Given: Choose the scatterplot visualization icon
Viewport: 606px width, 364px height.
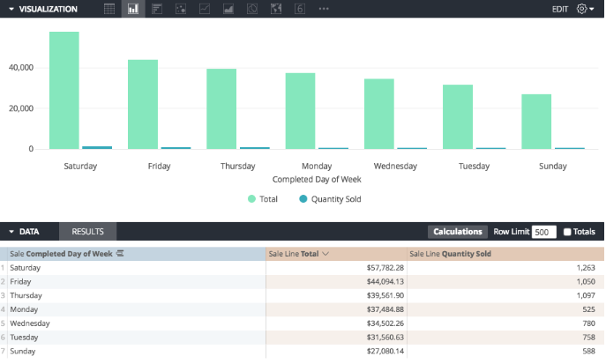Looking at the screenshot, I should [x=181, y=9].
